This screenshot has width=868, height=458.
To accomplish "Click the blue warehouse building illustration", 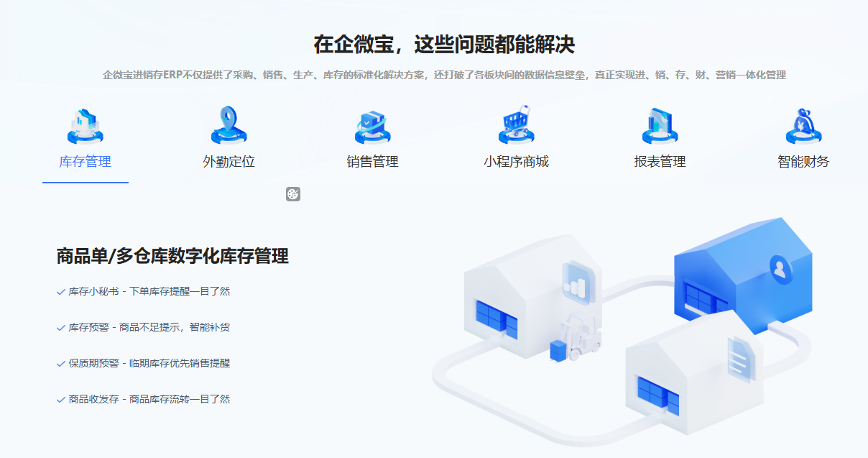I will click(743, 275).
